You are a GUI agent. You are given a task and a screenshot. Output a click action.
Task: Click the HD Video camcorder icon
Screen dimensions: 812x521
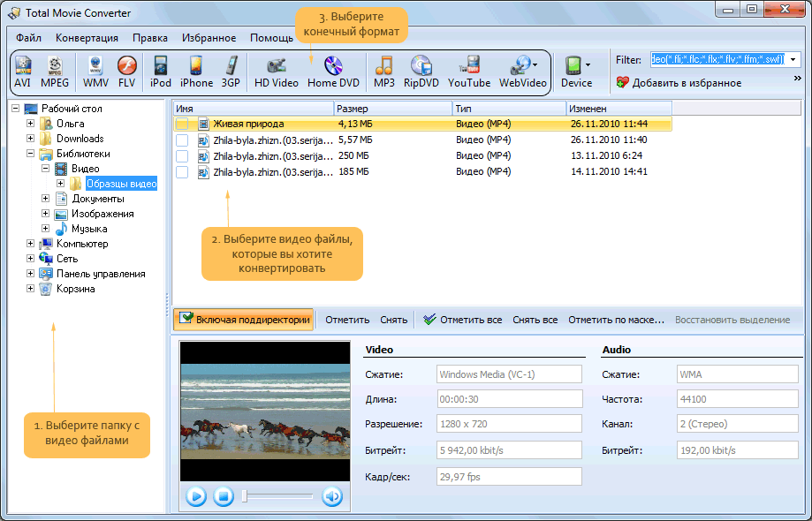click(276, 66)
